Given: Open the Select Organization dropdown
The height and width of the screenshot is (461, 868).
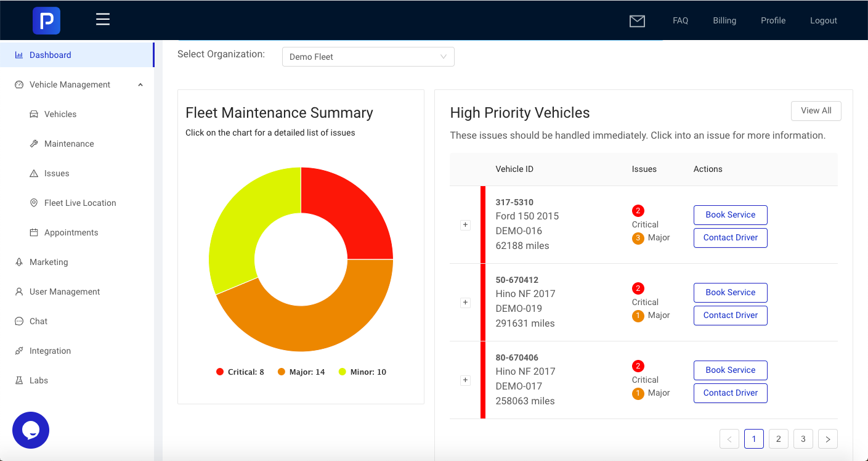Looking at the screenshot, I should click(368, 57).
